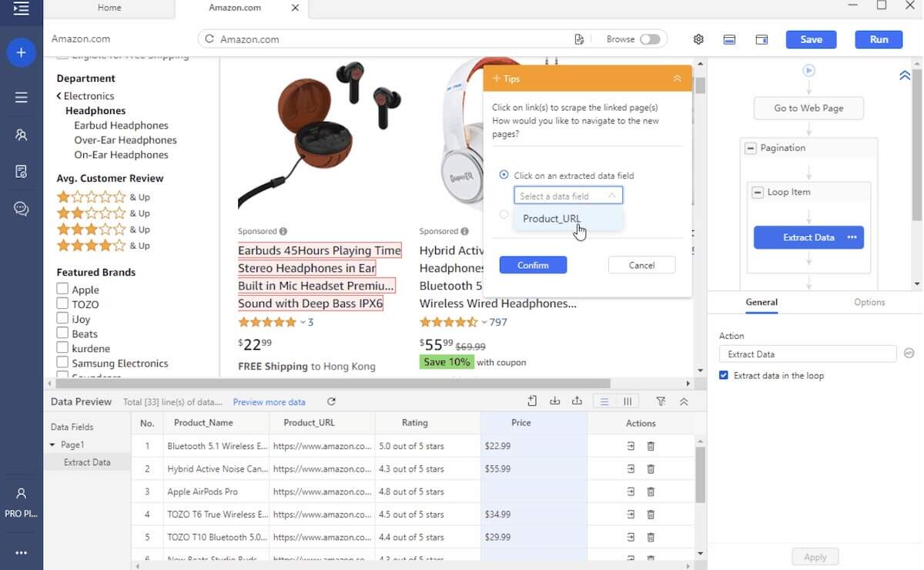The height and width of the screenshot is (570, 924).
Task: Toggle the Browse mode switch
Action: (x=650, y=39)
